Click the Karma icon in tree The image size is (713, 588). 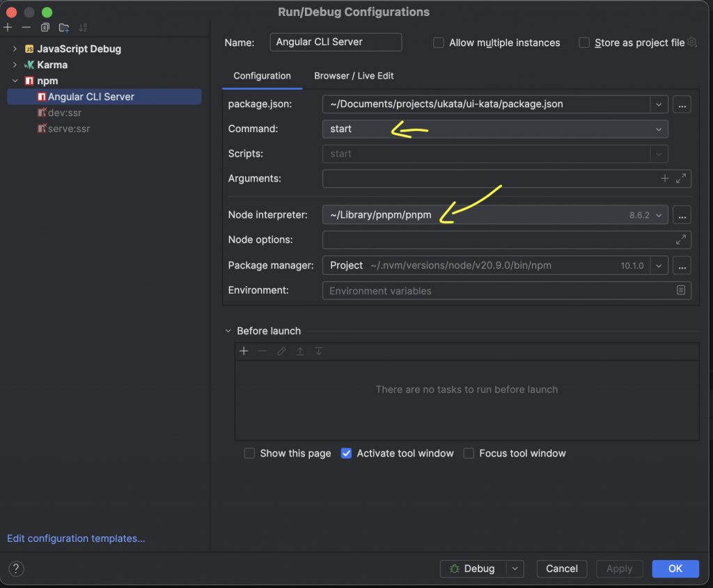29,65
